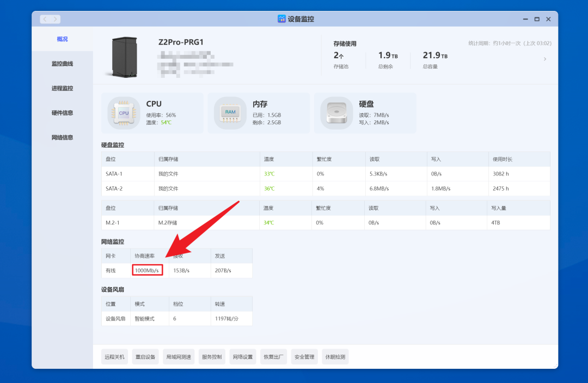Go back with the left arrow
This screenshot has width=588, height=383.
point(45,19)
